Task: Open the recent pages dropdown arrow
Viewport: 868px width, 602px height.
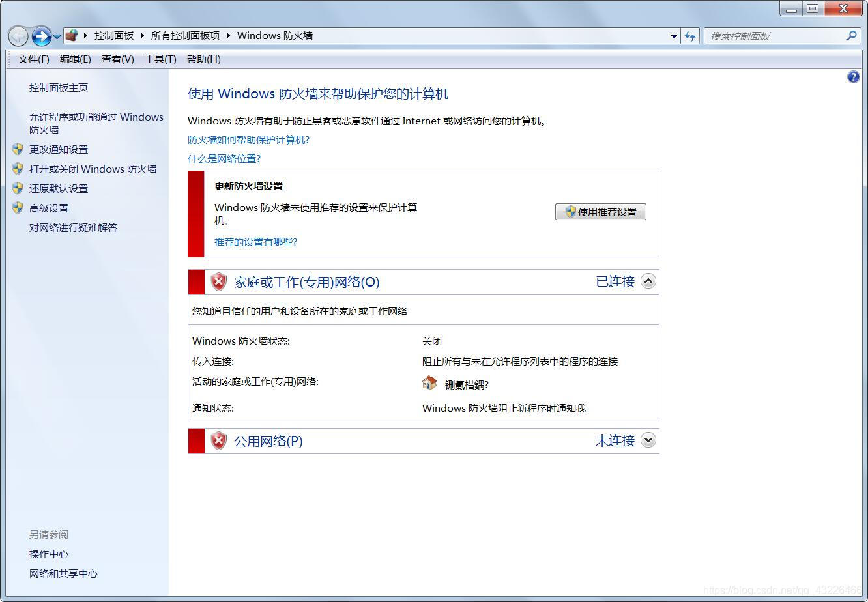Action: pyautogui.click(x=57, y=36)
